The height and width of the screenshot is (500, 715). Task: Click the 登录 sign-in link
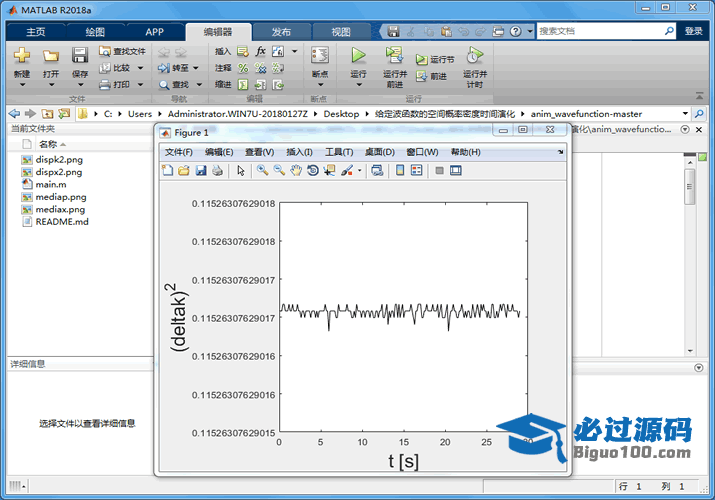click(x=694, y=31)
